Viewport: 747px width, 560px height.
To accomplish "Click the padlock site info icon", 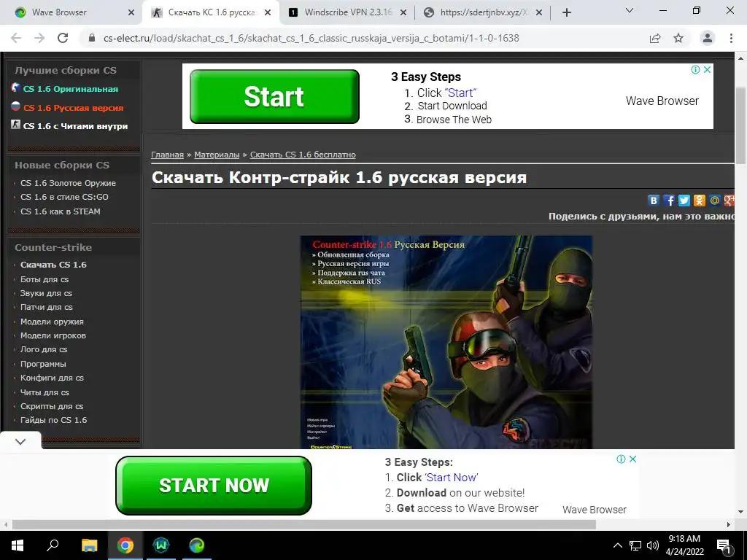I will pos(92,38).
